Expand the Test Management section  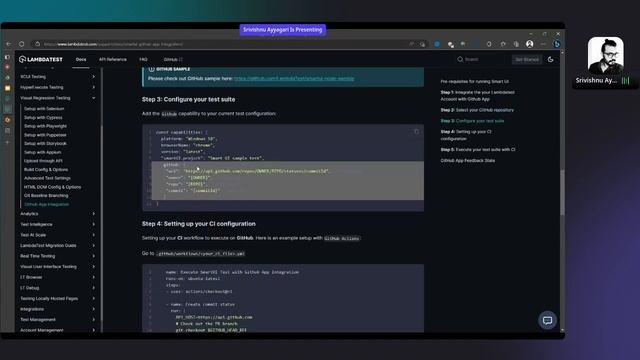[x=57, y=320]
